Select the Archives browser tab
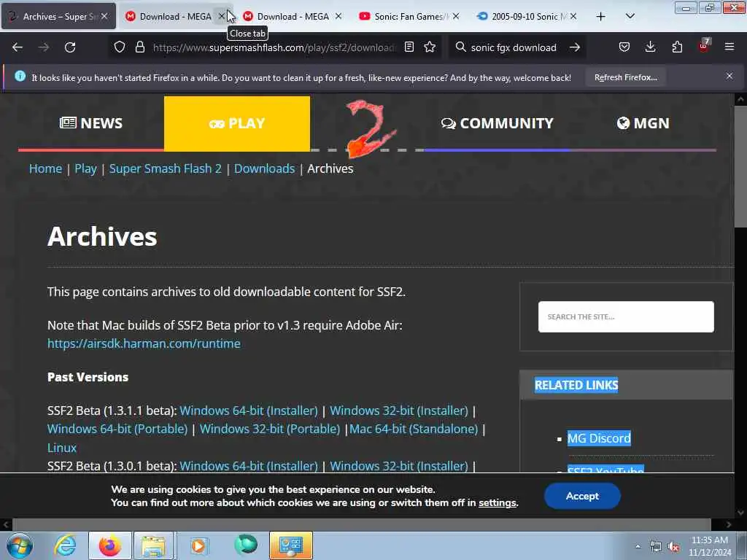 pyautogui.click(x=58, y=17)
